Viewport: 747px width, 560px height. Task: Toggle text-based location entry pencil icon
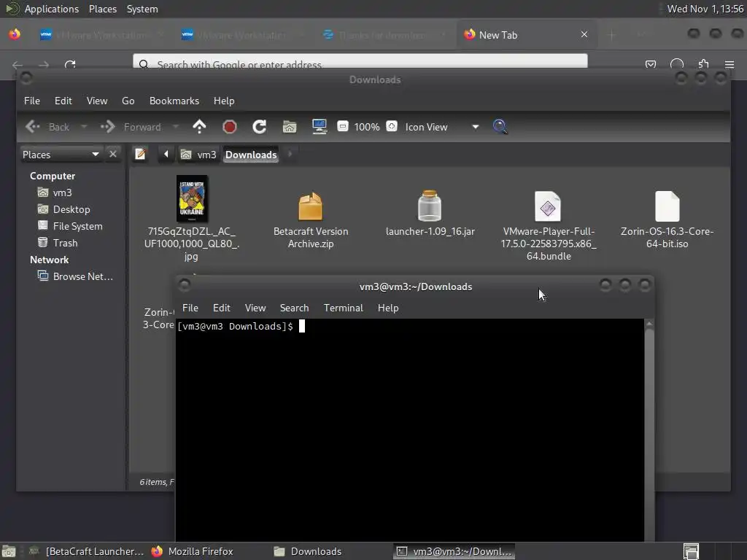click(140, 154)
